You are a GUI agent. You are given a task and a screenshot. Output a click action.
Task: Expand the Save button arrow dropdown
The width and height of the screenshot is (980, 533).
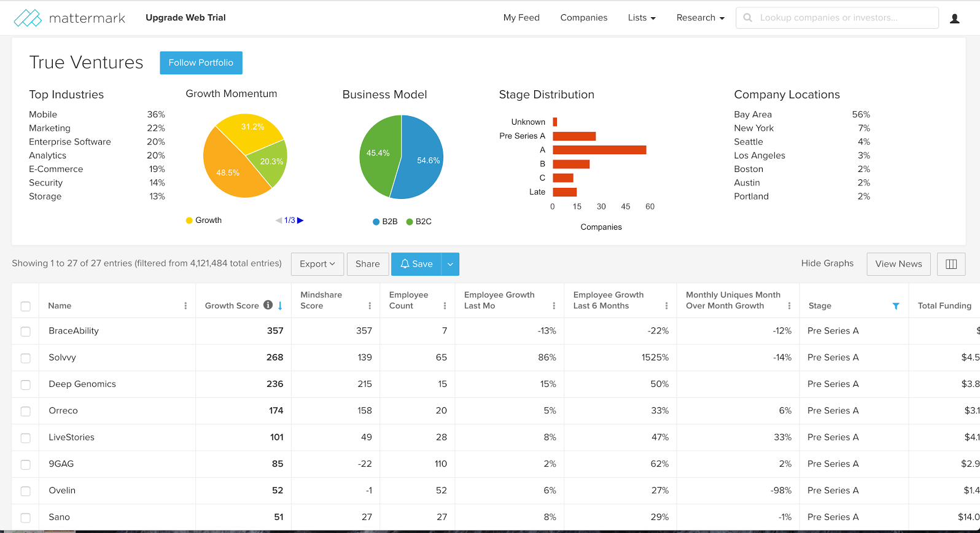[450, 264]
